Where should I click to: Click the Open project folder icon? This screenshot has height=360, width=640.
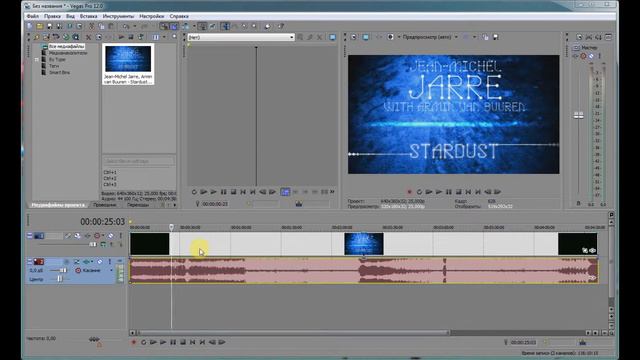coord(40,26)
